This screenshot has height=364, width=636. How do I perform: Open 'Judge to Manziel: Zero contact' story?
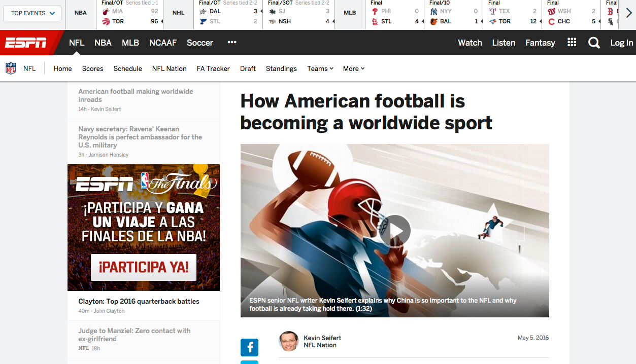[135, 335]
